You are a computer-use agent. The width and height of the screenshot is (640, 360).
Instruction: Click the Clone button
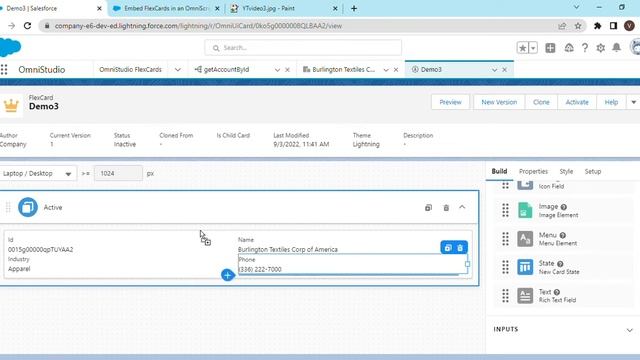click(541, 102)
